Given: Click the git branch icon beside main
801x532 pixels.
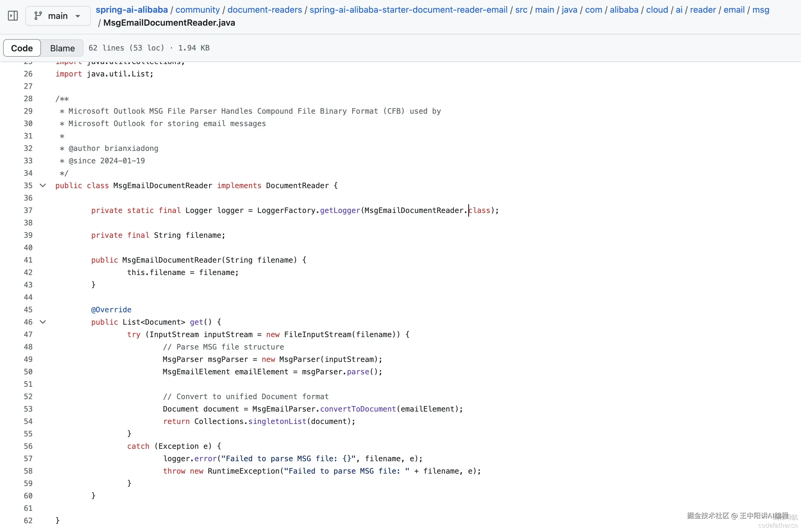Looking at the screenshot, I should (x=38, y=16).
